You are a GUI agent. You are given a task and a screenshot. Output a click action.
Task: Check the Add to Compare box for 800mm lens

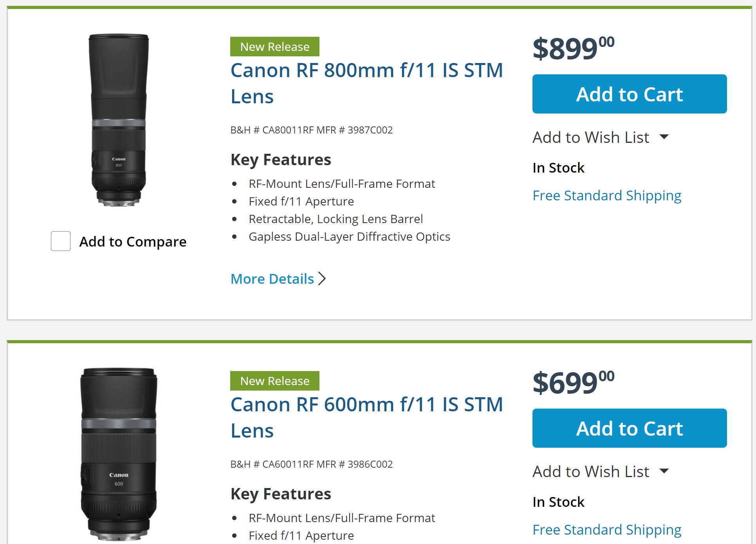61,241
